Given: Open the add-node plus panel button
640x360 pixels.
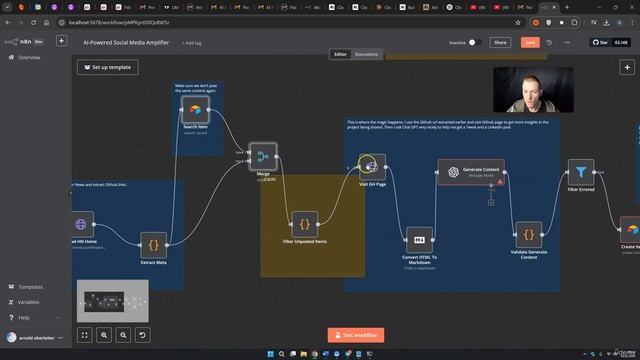Looking at the screenshot, I should tap(627, 67).
